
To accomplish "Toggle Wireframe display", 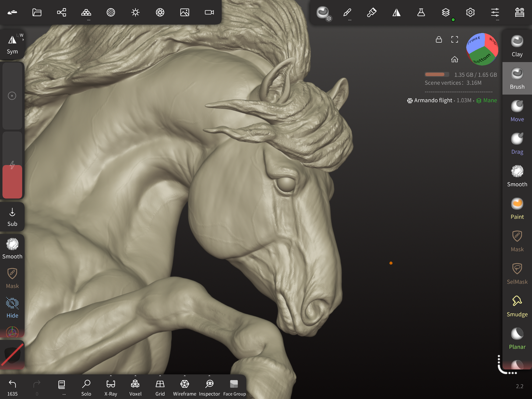I will pyautogui.click(x=184, y=388).
